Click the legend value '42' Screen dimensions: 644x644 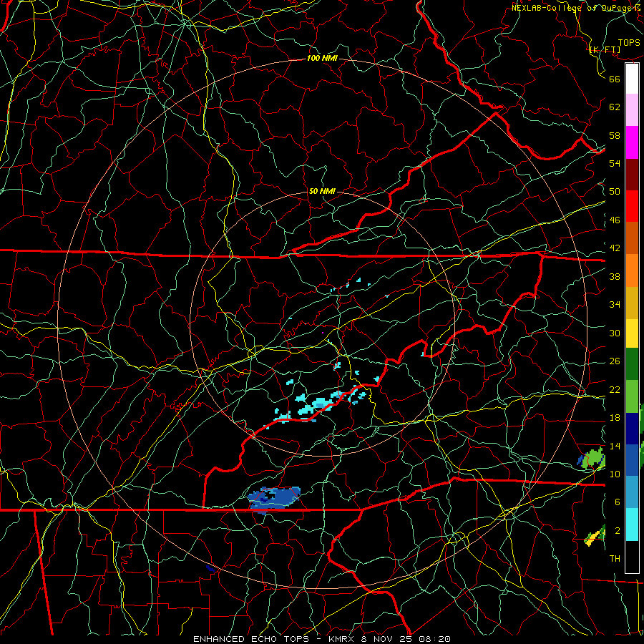tap(615, 248)
